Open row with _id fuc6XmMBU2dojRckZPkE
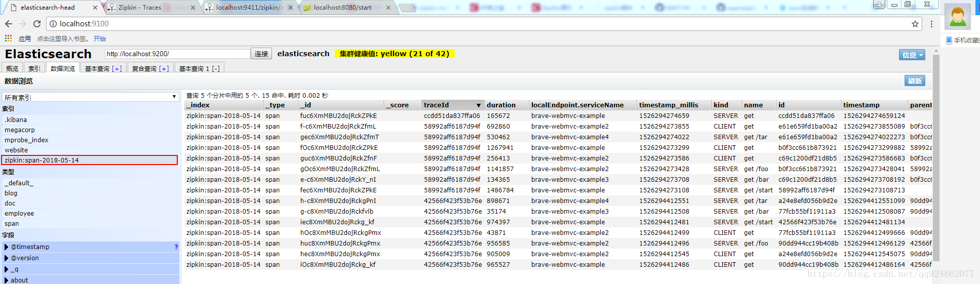Image resolution: width=980 pixels, height=284 pixels. point(558,116)
